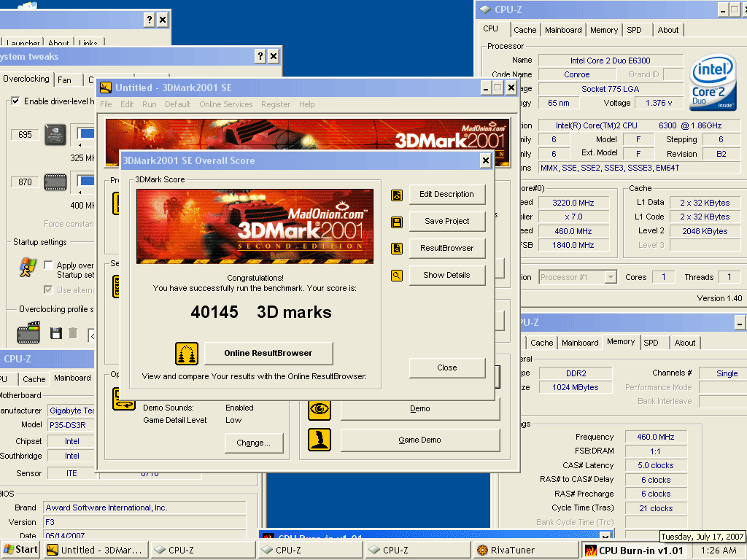This screenshot has height=560, width=747.
Task: Click the ResultBrowser icon
Action: click(x=396, y=249)
